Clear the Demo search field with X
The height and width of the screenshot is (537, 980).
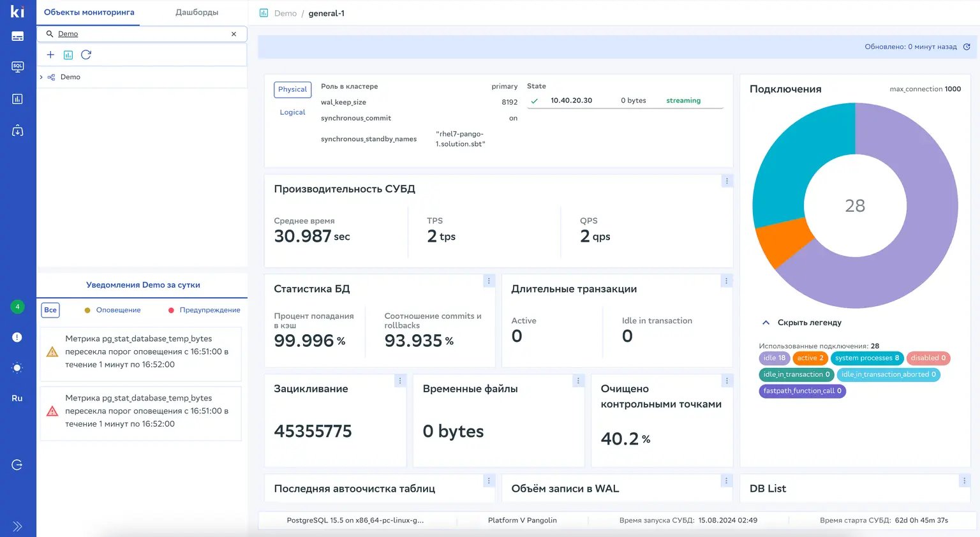pos(234,34)
